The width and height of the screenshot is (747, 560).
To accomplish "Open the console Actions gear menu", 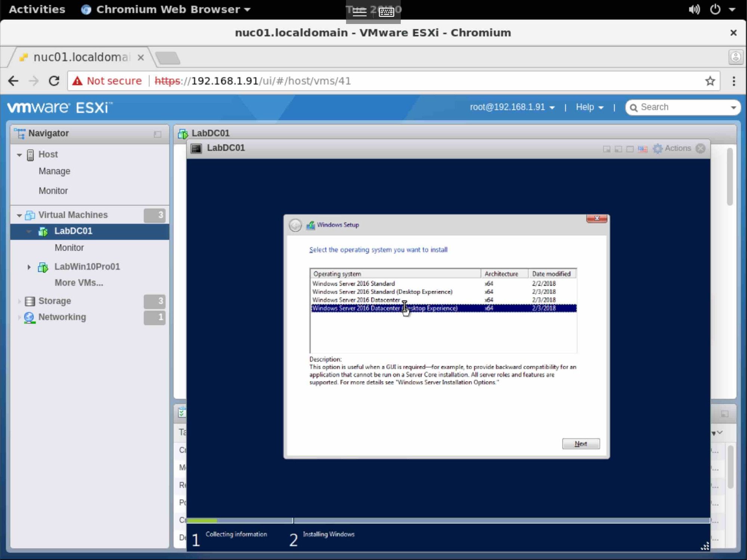I will pyautogui.click(x=672, y=148).
